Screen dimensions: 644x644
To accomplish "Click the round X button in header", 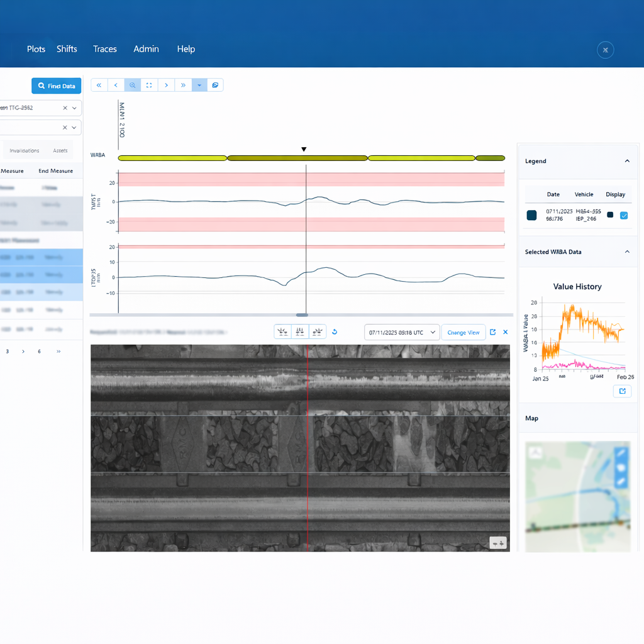I will click(606, 50).
